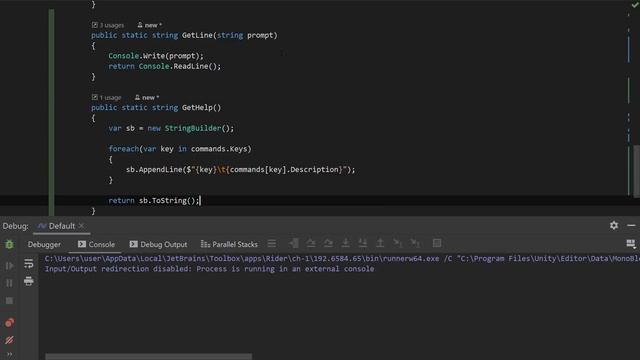This screenshot has height=360, width=640.
Task: Stop the debug session
Action: [9, 301]
